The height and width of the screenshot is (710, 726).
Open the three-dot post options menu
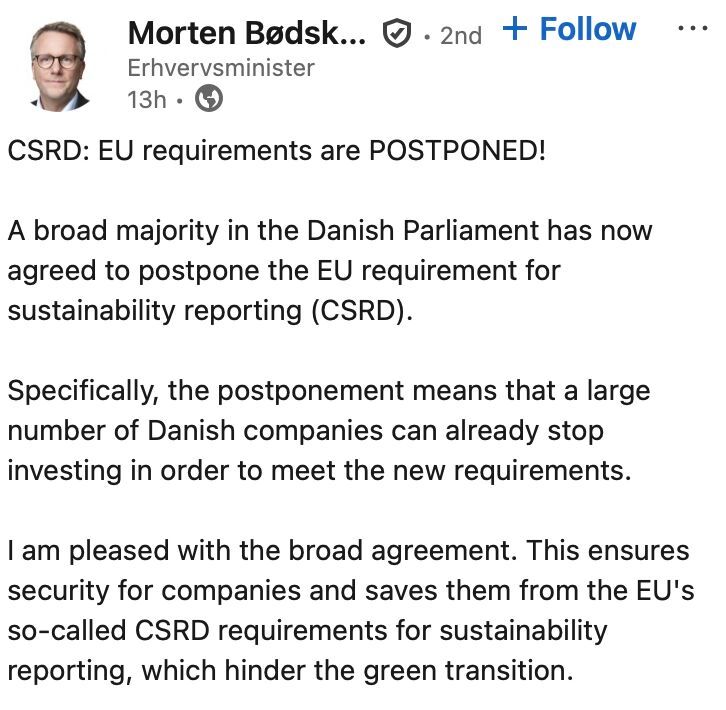[693, 28]
